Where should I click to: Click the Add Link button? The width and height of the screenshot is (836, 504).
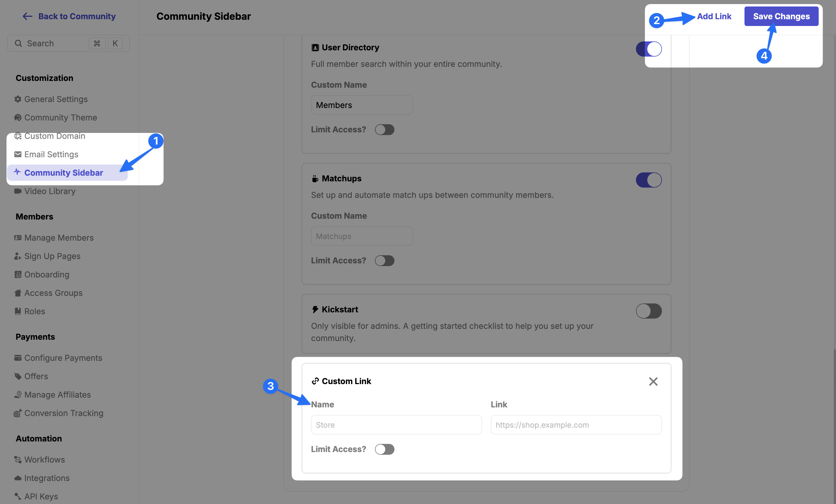coord(714,16)
